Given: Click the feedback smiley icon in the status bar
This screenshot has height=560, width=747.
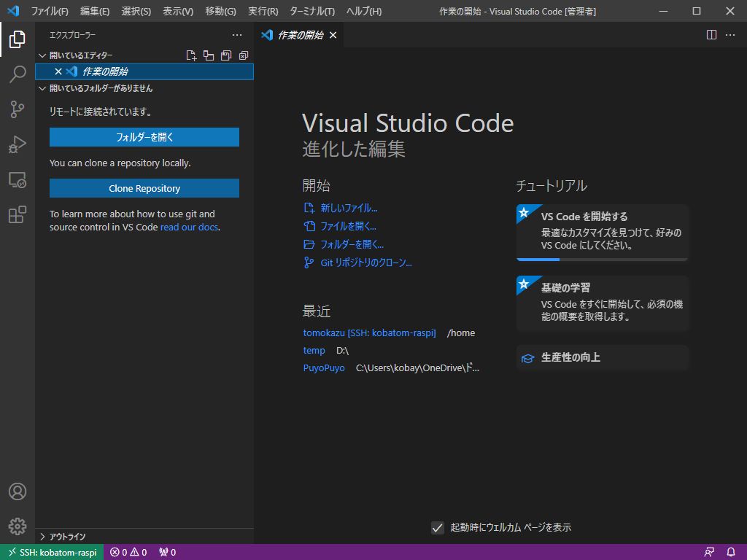Looking at the screenshot, I should (708, 552).
